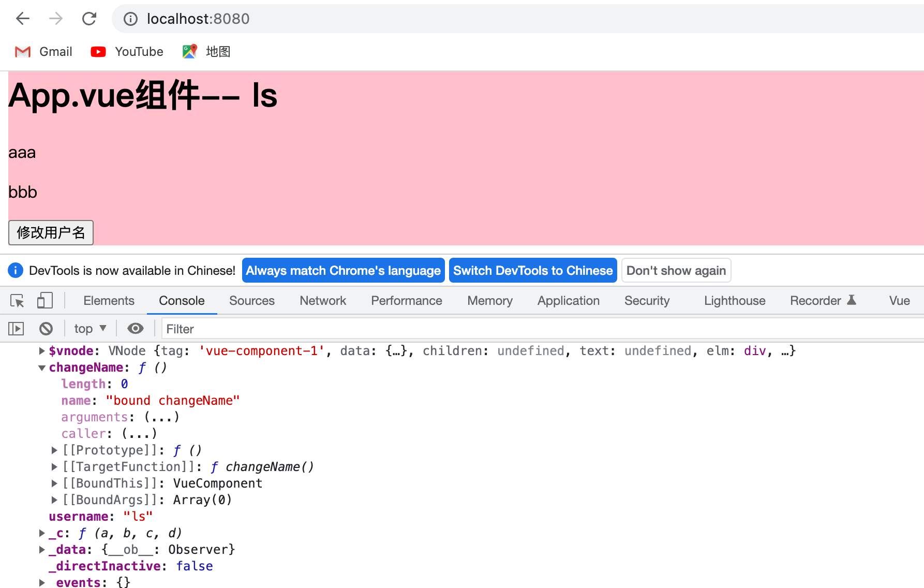Viewport: 924px width, 588px height.
Task: Open the YouTube bookmark
Action: click(x=126, y=51)
